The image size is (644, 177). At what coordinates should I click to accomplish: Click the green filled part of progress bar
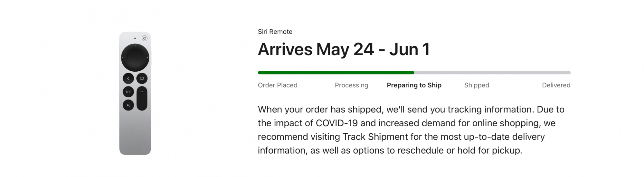coord(336,73)
